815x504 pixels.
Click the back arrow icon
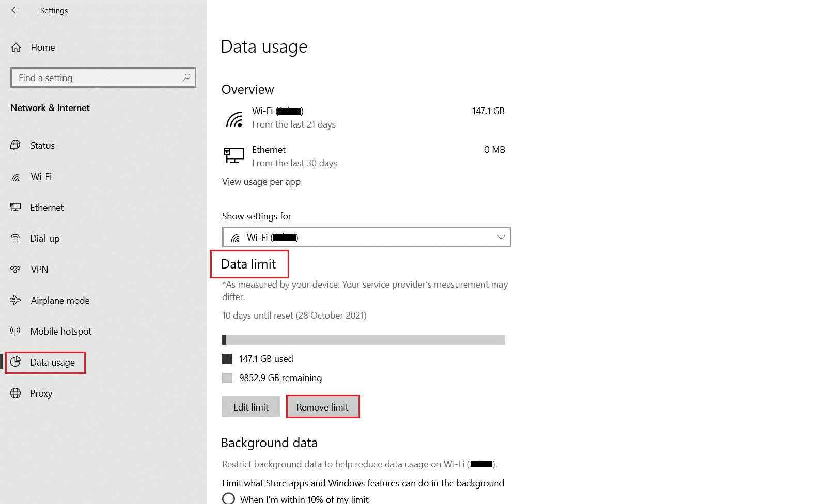pyautogui.click(x=15, y=10)
